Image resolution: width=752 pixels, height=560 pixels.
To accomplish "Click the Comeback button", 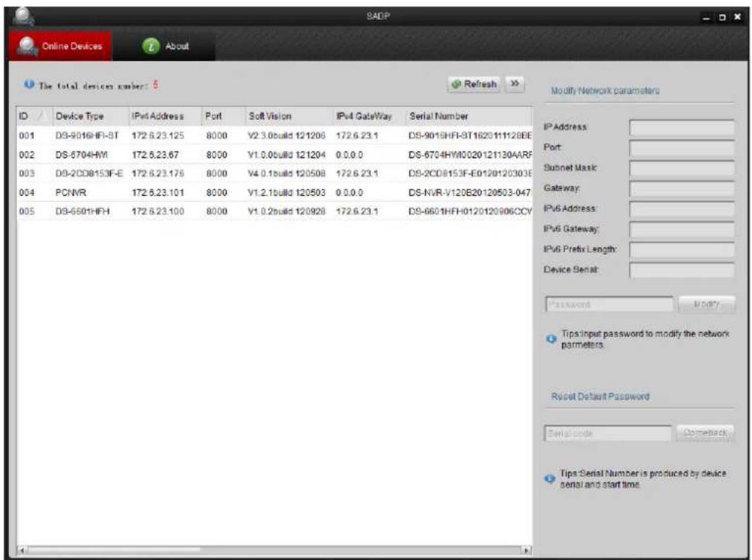I will coord(705,433).
